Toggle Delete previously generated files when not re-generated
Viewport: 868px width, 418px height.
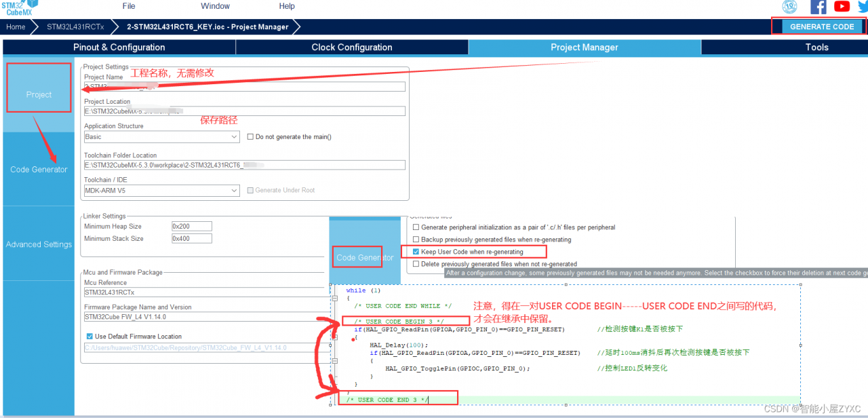click(416, 264)
